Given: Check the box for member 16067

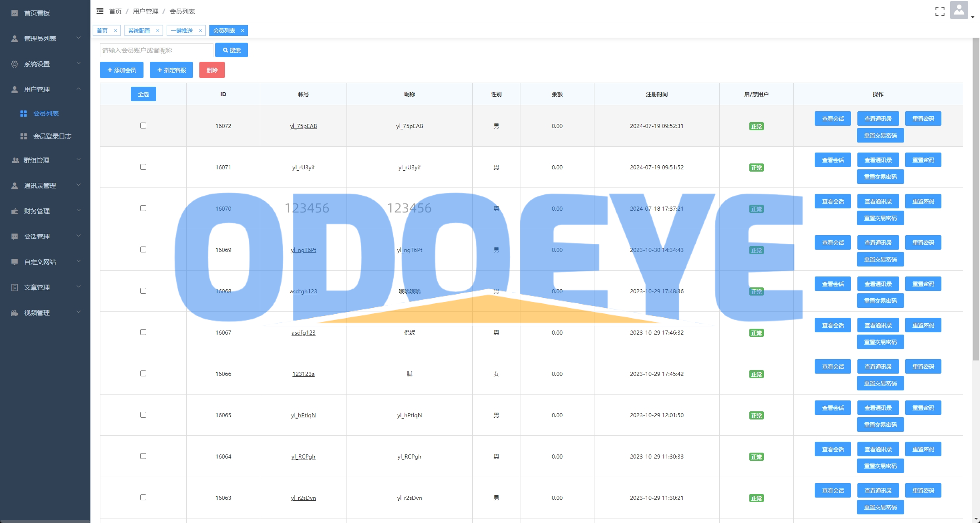Looking at the screenshot, I should (143, 332).
